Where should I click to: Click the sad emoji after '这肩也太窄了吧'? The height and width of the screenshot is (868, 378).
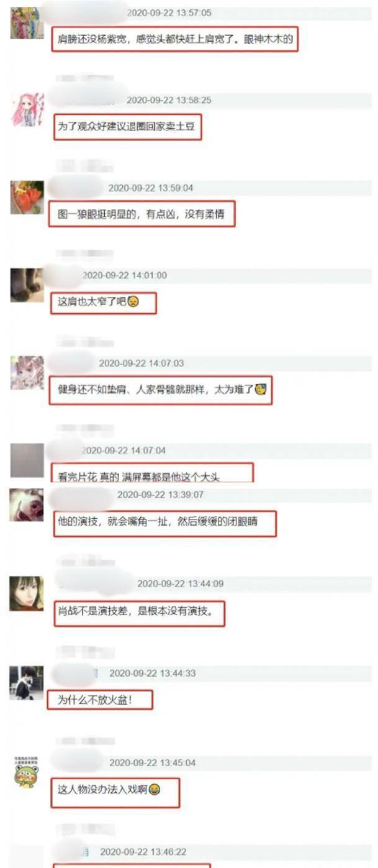click(133, 302)
